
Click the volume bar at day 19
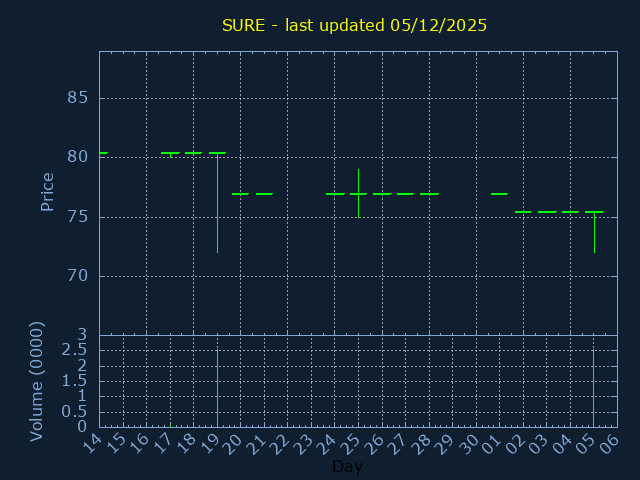pyautogui.click(x=217, y=387)
